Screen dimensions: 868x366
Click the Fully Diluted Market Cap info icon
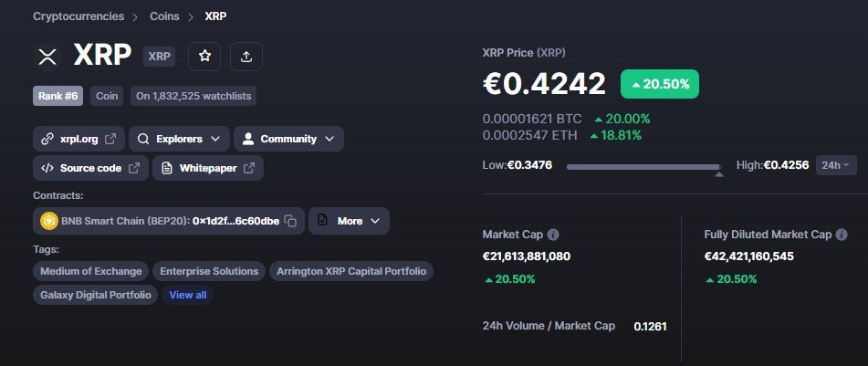click(x=842, y=235)
